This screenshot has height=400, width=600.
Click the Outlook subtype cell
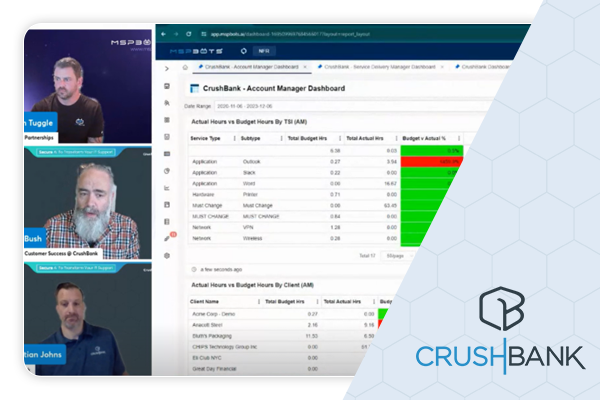[251, 162]
